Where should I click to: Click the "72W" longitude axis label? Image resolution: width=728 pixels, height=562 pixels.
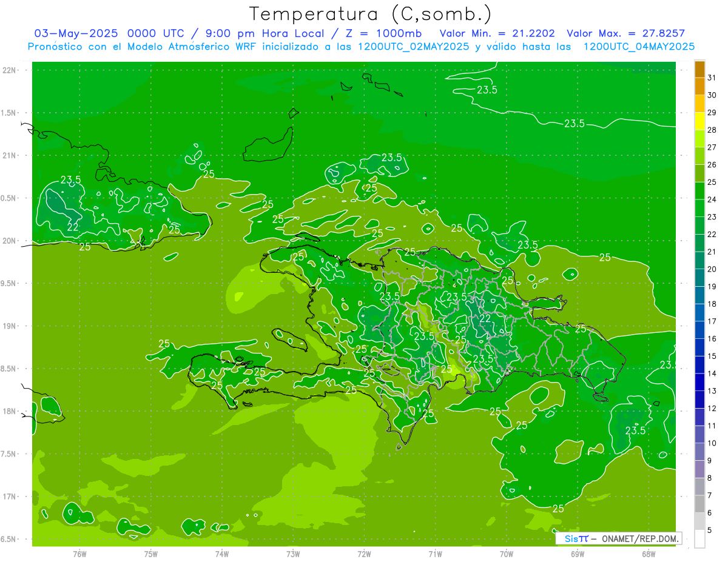pos(364,554)
